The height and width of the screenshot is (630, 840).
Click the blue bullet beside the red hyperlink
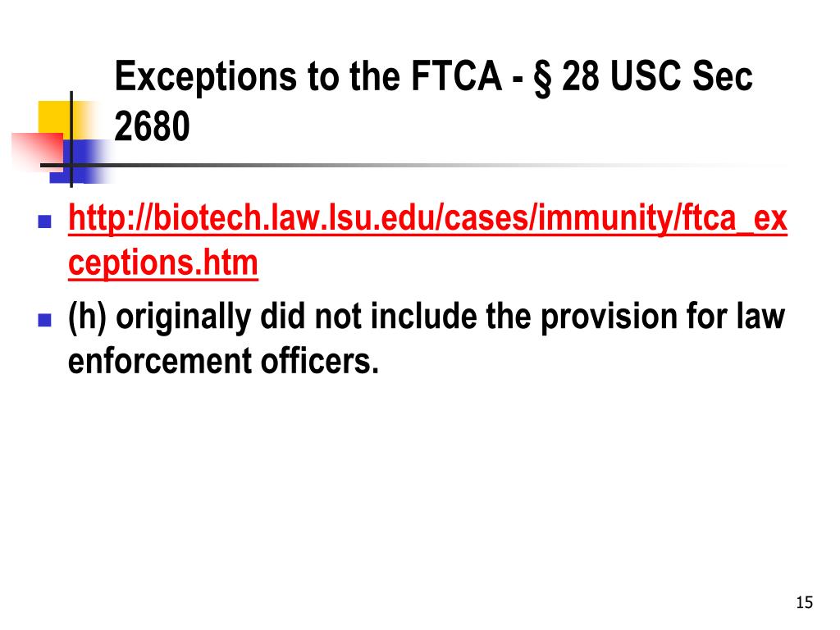(45, 221)
